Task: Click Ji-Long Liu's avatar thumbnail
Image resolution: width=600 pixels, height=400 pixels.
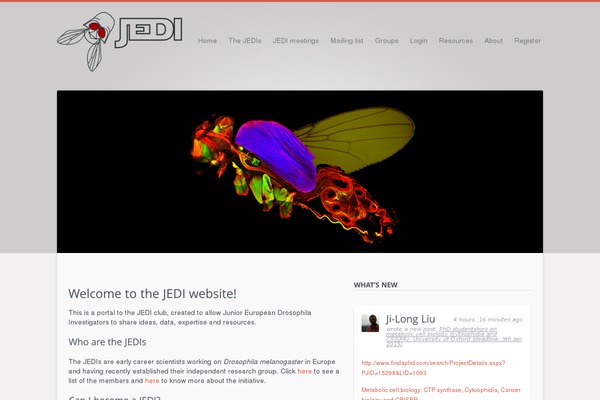Action: [x=370, y=323]
